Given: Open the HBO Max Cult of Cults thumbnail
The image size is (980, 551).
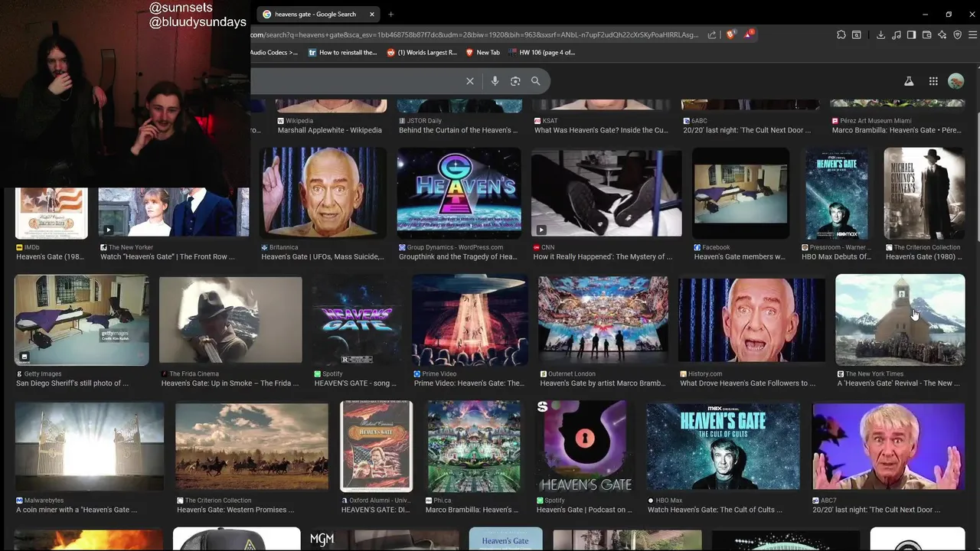Looking at the screenshot, I should click(x=723, y=446).
